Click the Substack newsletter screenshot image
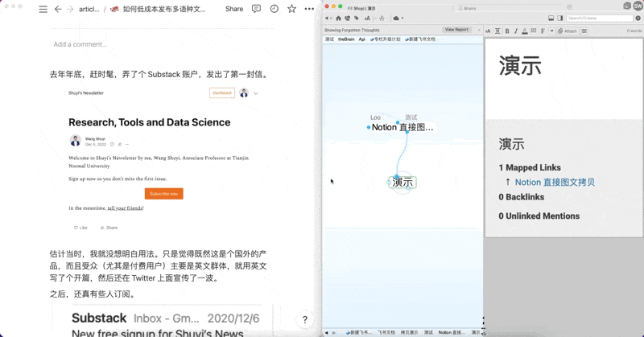 [163, 160]
